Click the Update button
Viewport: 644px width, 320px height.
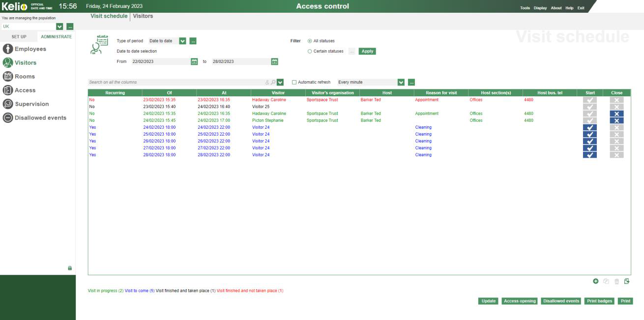(x=489, y=301)
